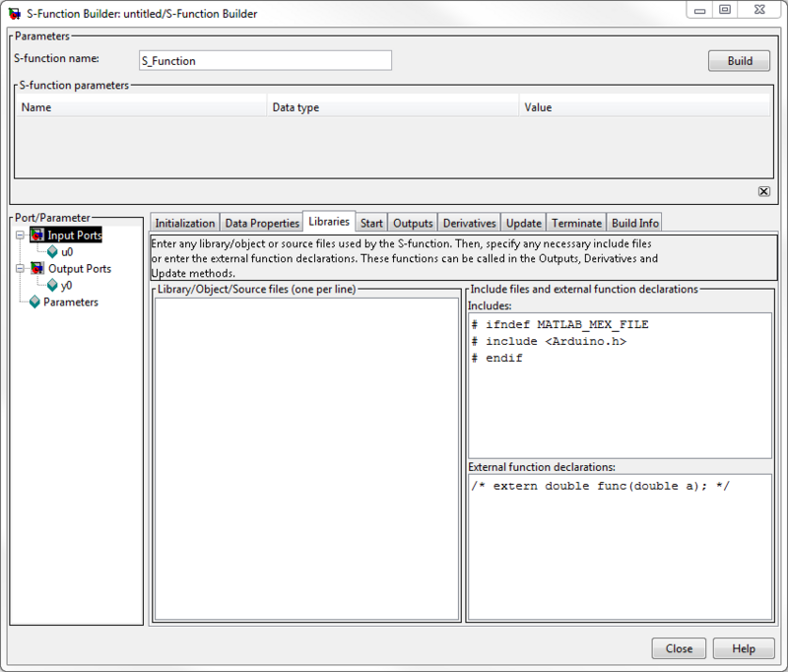Open the Data Properties tab
This screenshot has height=672, width=788.
[x=261, y=223]
